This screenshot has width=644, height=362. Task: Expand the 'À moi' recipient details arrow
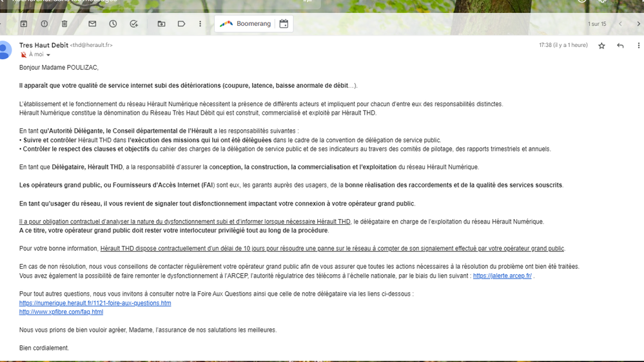tap(48, 55)
